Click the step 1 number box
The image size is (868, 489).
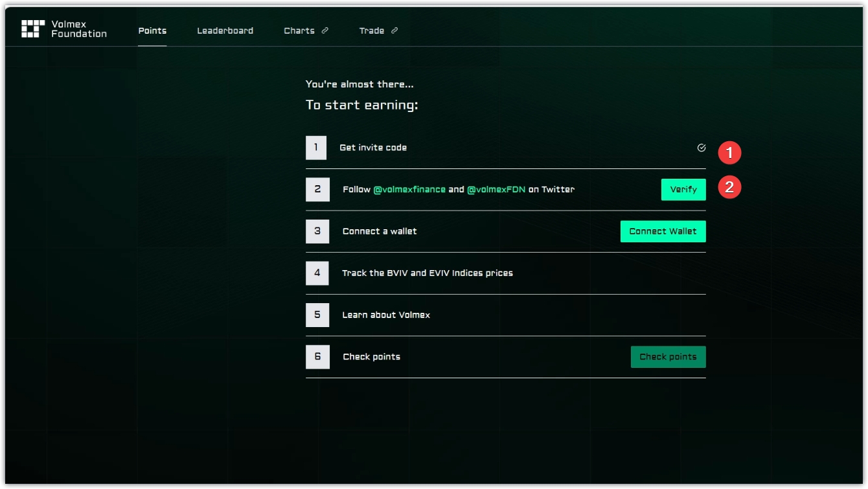pyautogui.click(x=316, y=148)
